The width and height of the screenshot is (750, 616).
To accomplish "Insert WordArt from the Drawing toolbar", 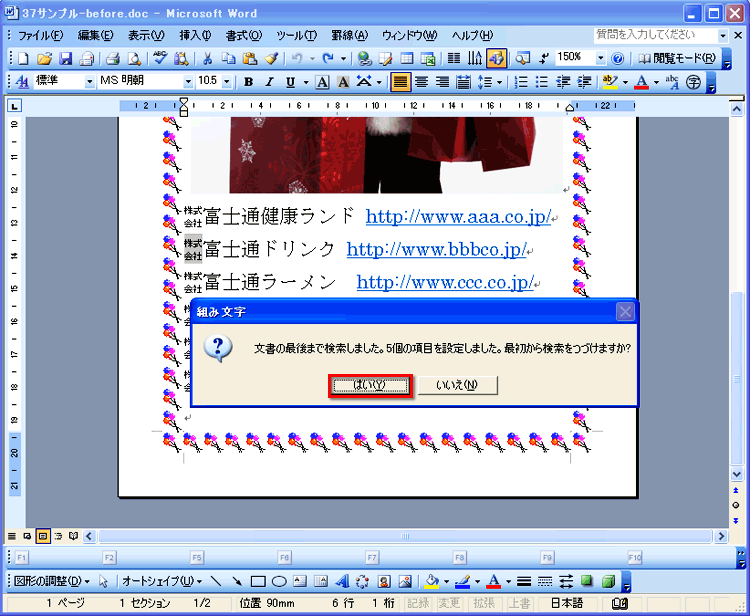I will coord(342,582).
